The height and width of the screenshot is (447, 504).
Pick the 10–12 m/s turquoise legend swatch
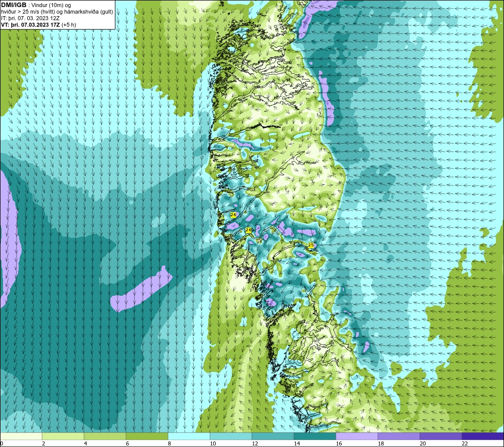pyautogui.click(x=231, y=436)
